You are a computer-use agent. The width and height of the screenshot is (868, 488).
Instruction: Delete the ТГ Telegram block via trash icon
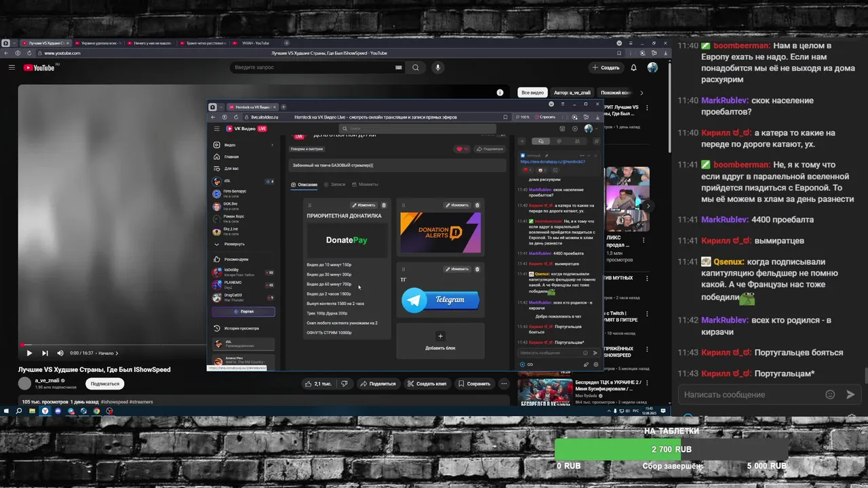click(477, 269)
